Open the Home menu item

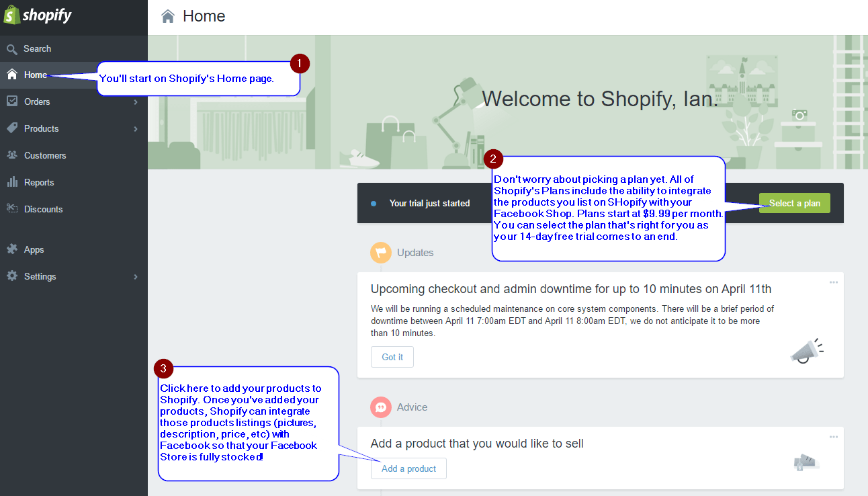[x=36, y=75]
